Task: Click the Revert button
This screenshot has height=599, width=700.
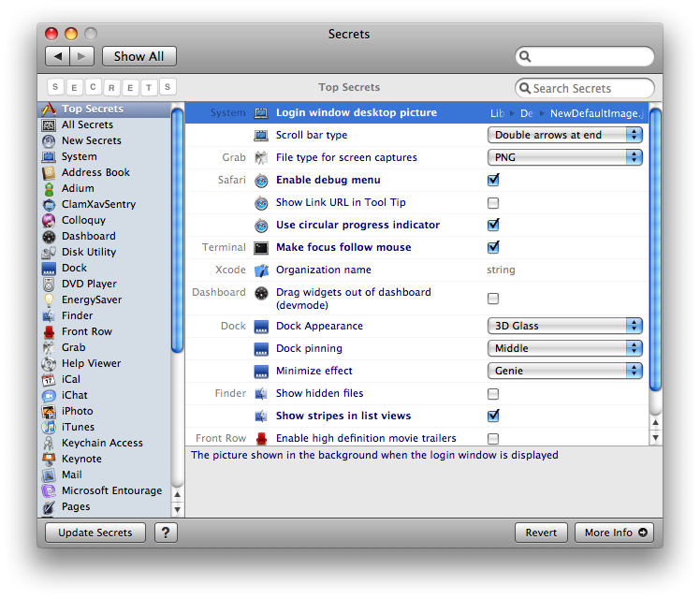Action: (541, 533)
